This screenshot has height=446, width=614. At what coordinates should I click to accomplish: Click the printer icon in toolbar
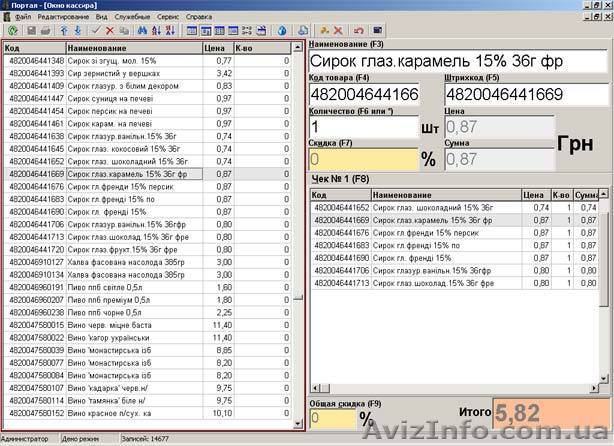coord(45,31)
